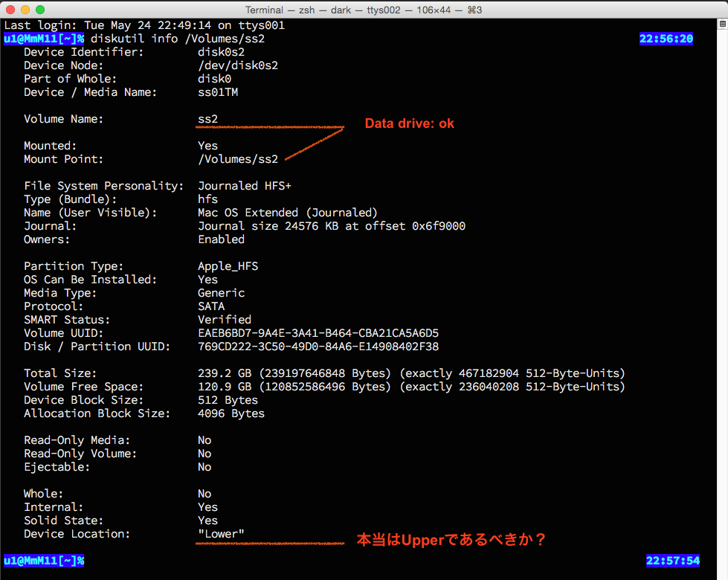728x580 pixels.
Task: Click the Terminal window title text
Action: click(x=364, y=10)
